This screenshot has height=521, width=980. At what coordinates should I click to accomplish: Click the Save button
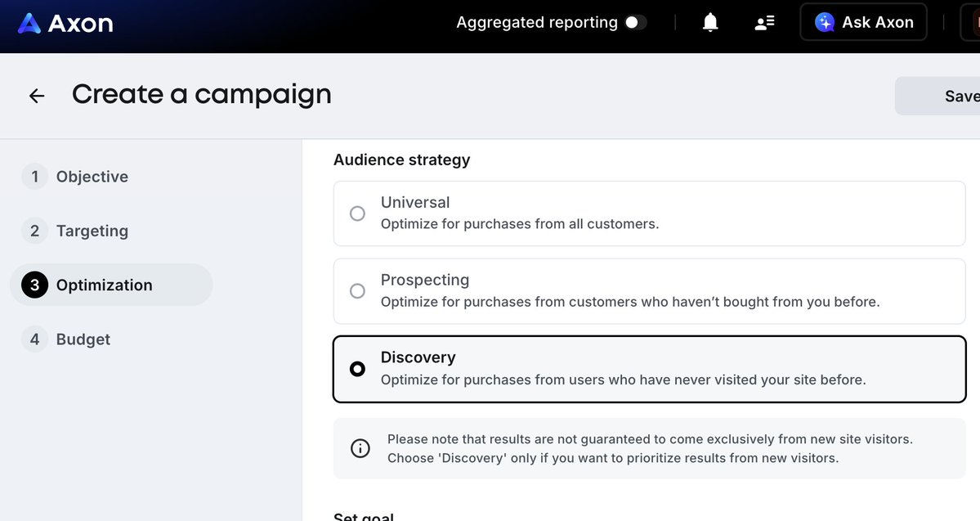(937, 96)
